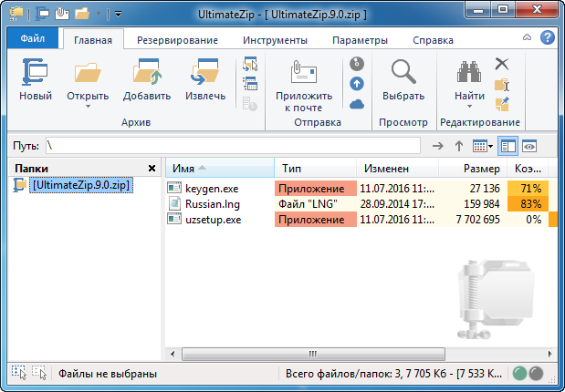This screenshot has width=565, height=392.
Task: Click select-all icon in status bar
Action: coord(18,373)
